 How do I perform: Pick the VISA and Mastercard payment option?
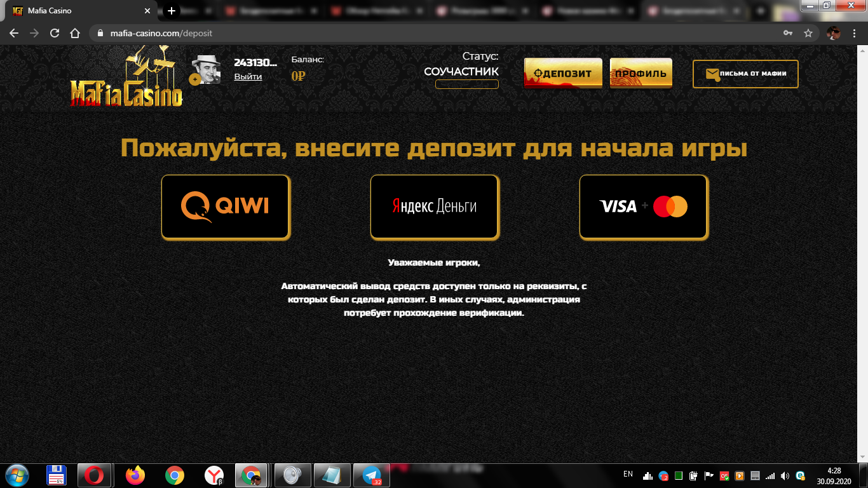point(644,207)
